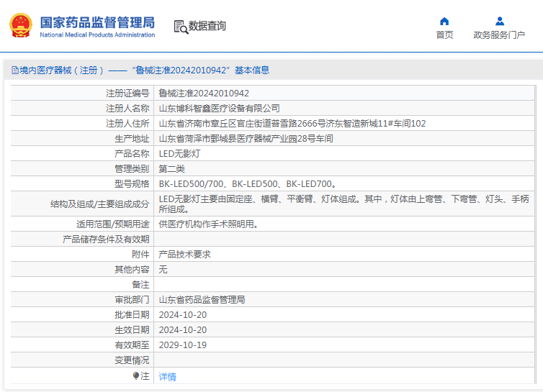Select 第二类 management class value

172,169
